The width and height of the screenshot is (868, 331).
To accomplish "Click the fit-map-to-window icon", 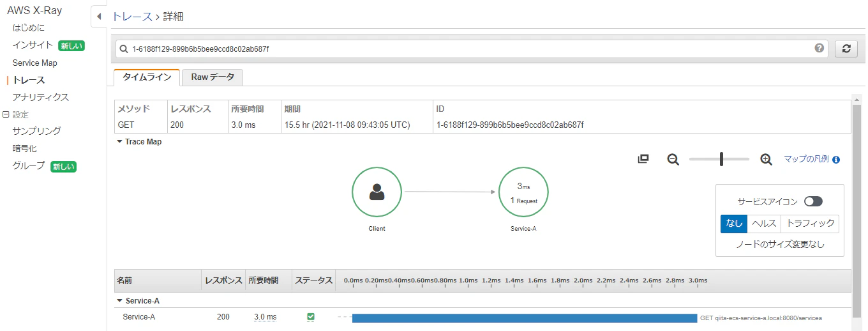I will click(x=643, y=159).
